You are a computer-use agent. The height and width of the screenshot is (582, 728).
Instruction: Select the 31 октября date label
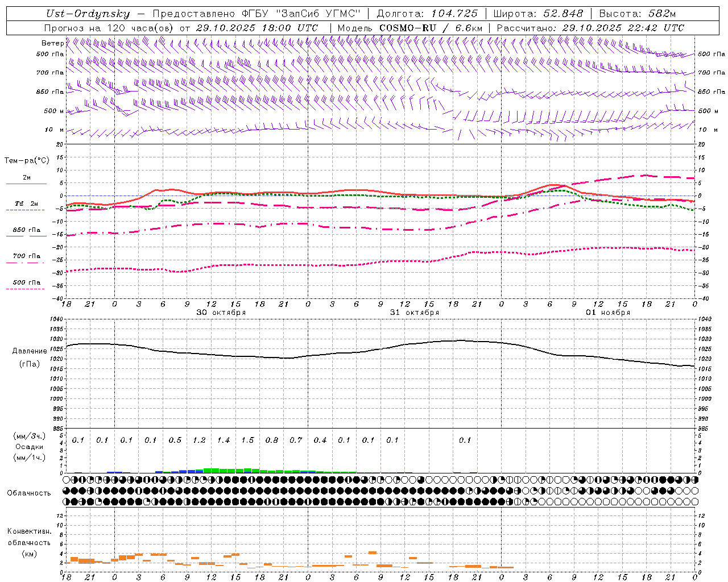(x=415, y=313)
